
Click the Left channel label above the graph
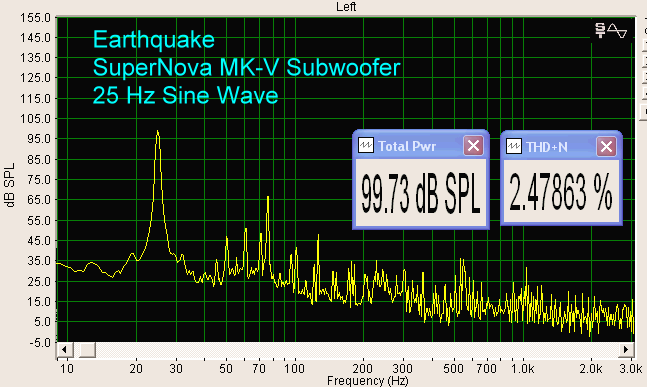pos(346,7)
